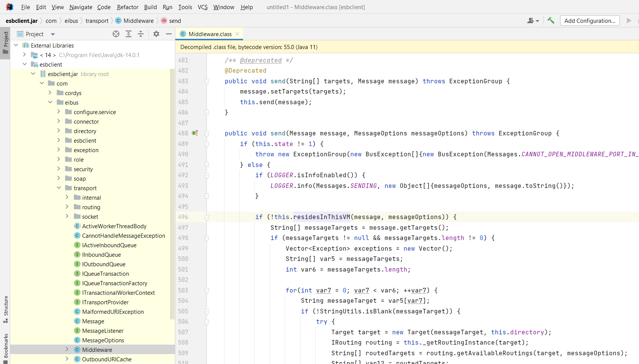Select IQueueTransactionFactory in the tree
639x364 pixels.
click(114, 283)
